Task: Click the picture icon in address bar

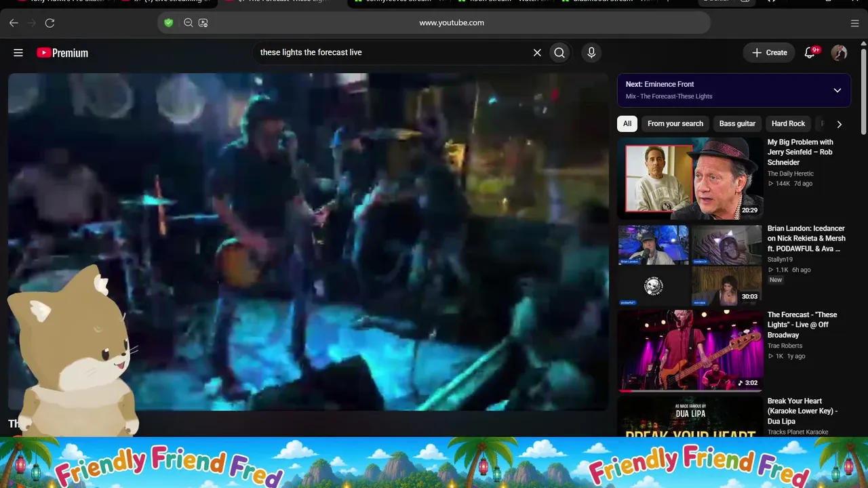Action: [x=203, y=23]
